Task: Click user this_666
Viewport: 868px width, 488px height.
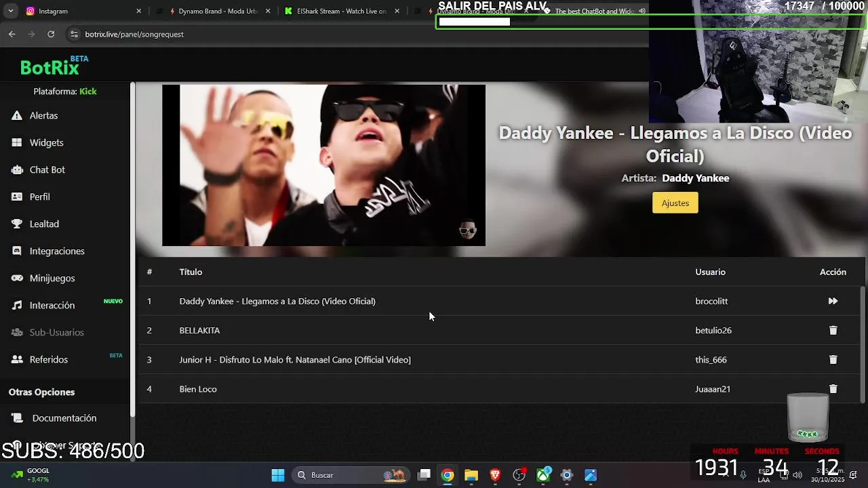Action: [x=711, y=360]
